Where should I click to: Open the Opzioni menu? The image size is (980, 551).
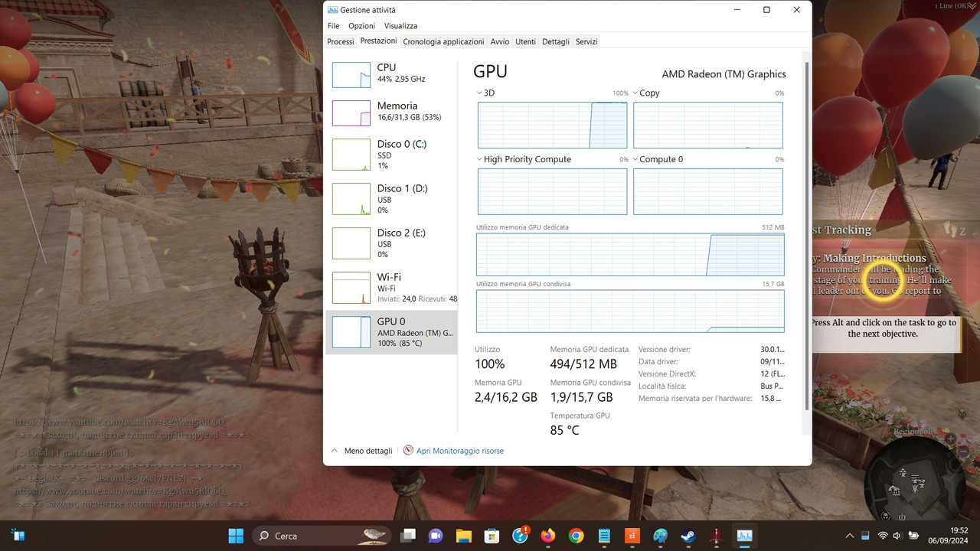click(x=361, y=25)
